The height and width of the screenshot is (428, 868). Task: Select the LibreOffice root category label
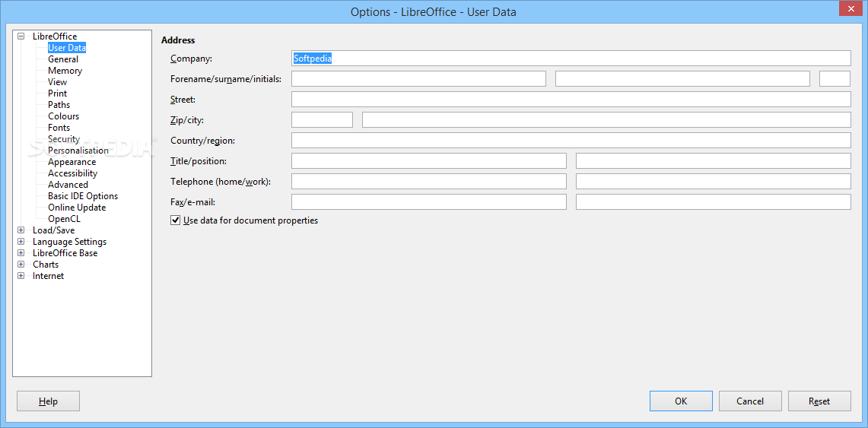[55, 36]
